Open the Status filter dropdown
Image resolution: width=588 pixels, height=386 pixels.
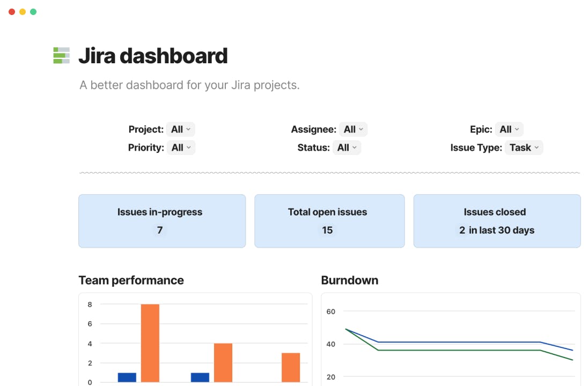(x=347, y=147)
